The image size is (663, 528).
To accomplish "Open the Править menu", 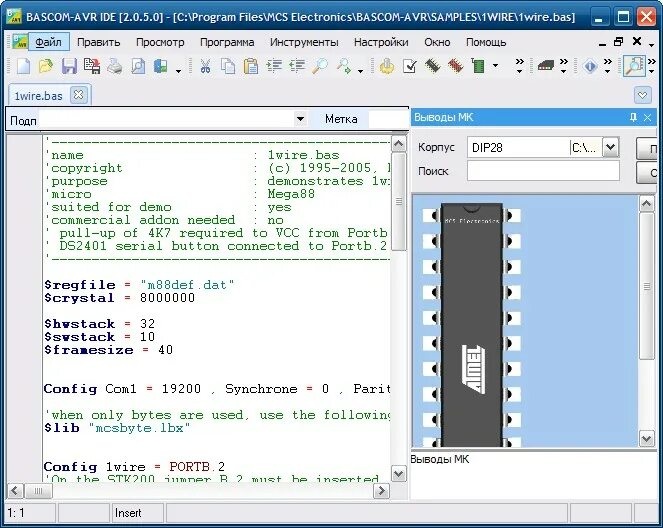I will tap(99, 42).
